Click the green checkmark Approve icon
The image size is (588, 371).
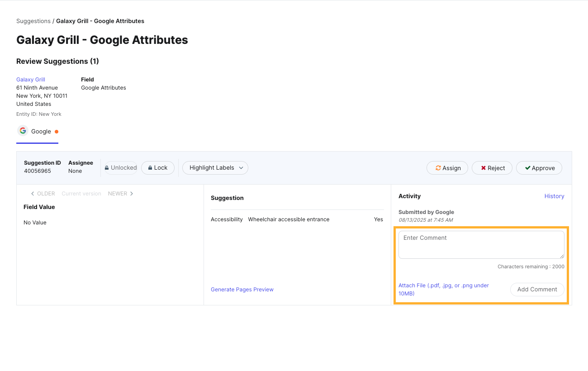pyautogui.click(x=527, y=168)
